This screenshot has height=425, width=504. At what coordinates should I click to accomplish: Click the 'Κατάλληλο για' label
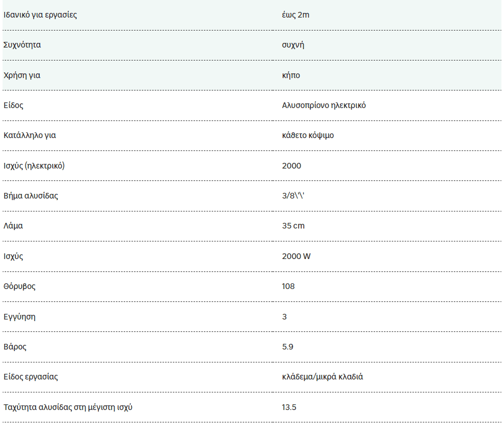(x=29, y=135)
